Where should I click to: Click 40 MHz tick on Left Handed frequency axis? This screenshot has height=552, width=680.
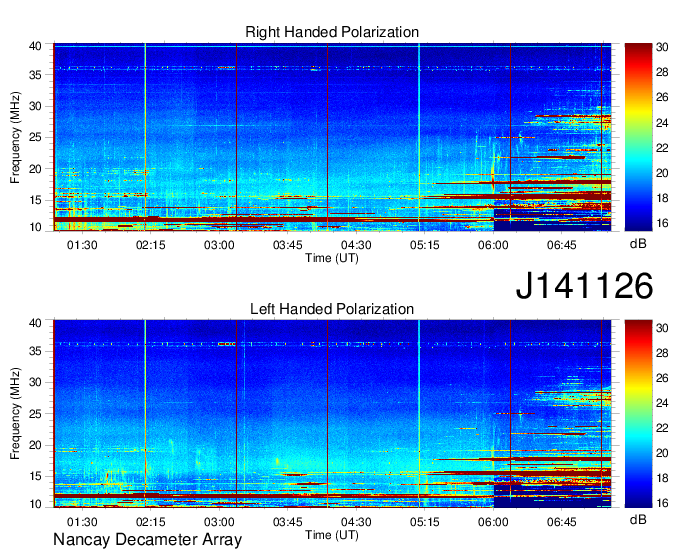click(x=35, y=323)
